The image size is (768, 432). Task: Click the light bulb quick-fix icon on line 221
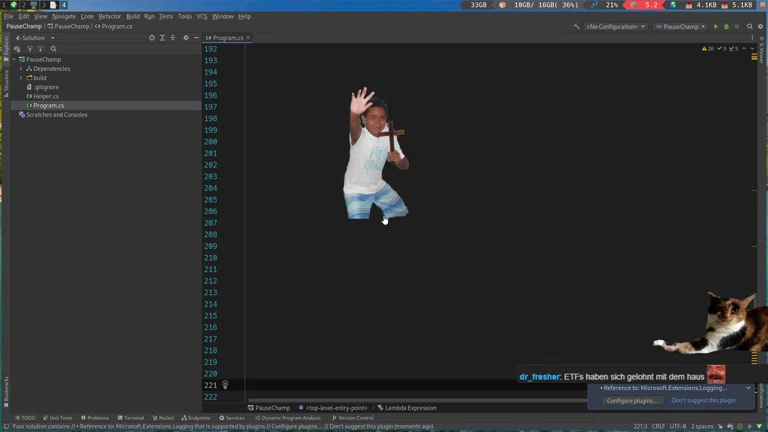(x=225, y=385)
